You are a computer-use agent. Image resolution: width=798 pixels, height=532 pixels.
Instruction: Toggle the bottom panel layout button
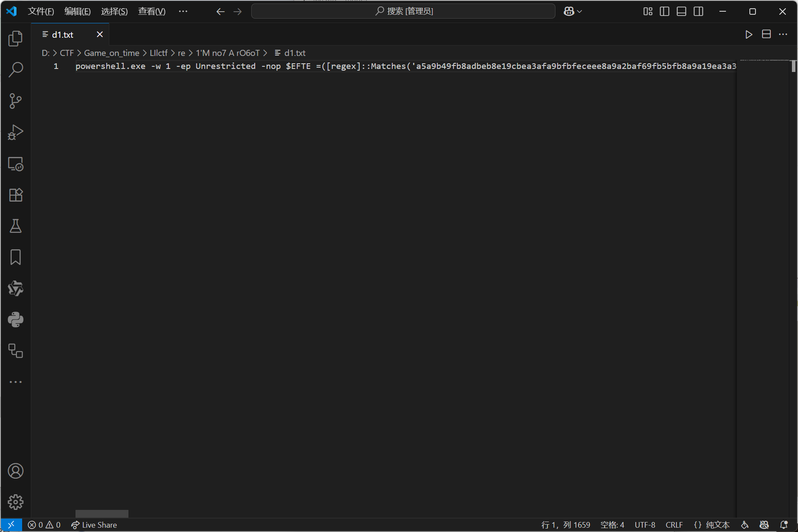[681, 11]
